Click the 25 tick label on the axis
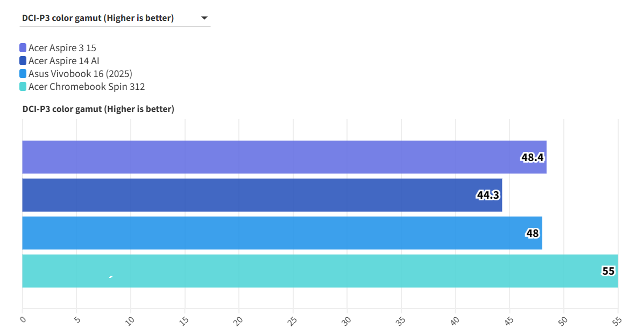 (x=293, y=320)
